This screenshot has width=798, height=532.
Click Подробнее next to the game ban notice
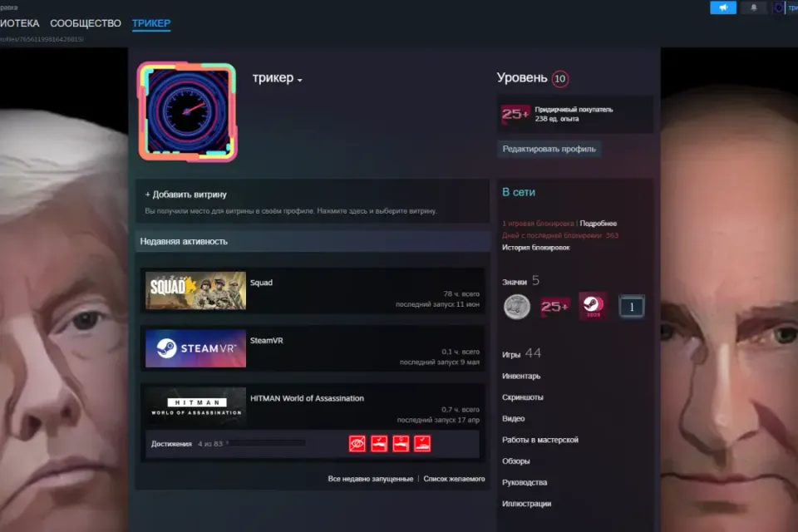598,224
